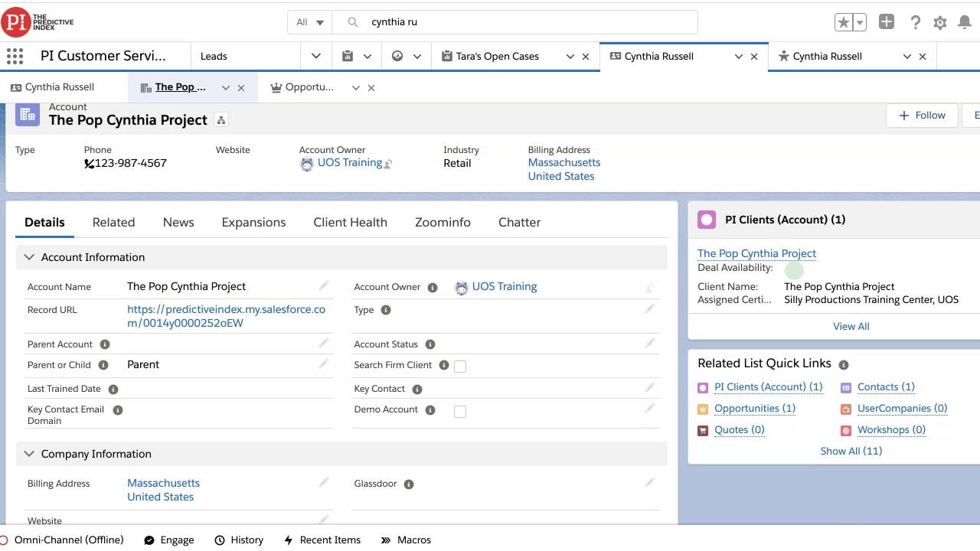Switch to the Client Health tab
Screen dimensions: 980x551
(x=350, y=222)
